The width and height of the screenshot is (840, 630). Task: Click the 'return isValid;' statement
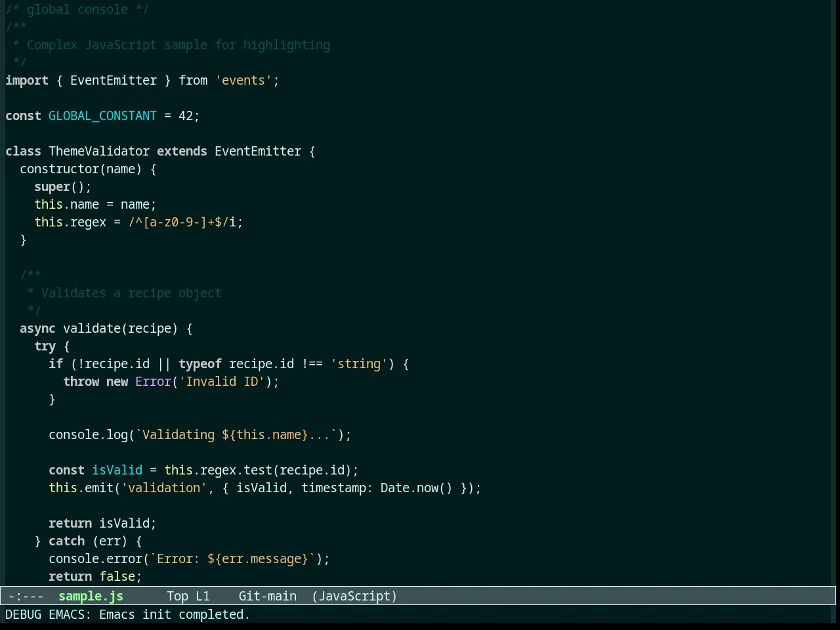point(102,523)
